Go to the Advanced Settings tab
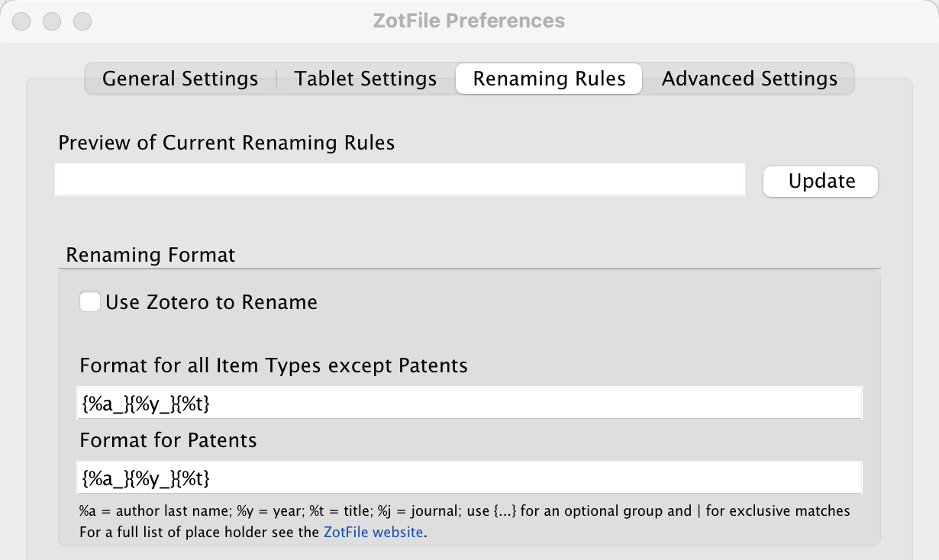The height and width of the screenshot is (560, 939). point(749,79)
